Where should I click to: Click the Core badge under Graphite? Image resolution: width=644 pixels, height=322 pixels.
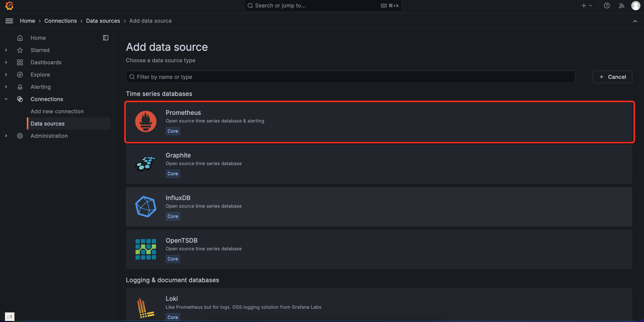click(173, 174)
